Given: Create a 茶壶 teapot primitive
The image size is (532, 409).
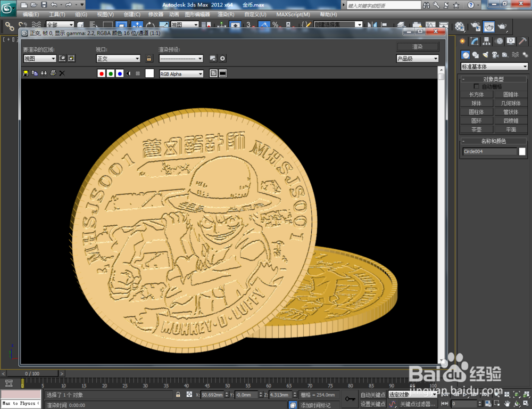Looking at the screenshot, I should (x=476, y=129).
